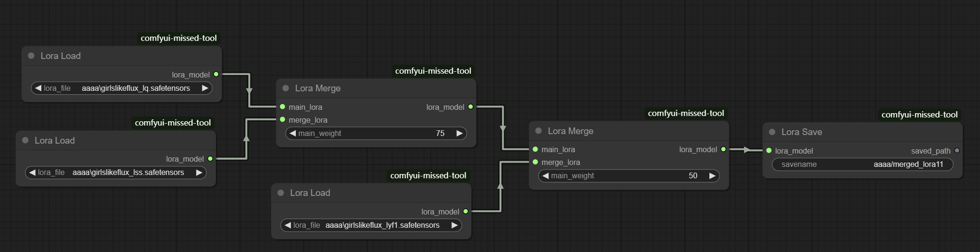Decrease main_weight 50 with left arrow
This screenshot has width=980, height=252.
(x=546, y=175)
